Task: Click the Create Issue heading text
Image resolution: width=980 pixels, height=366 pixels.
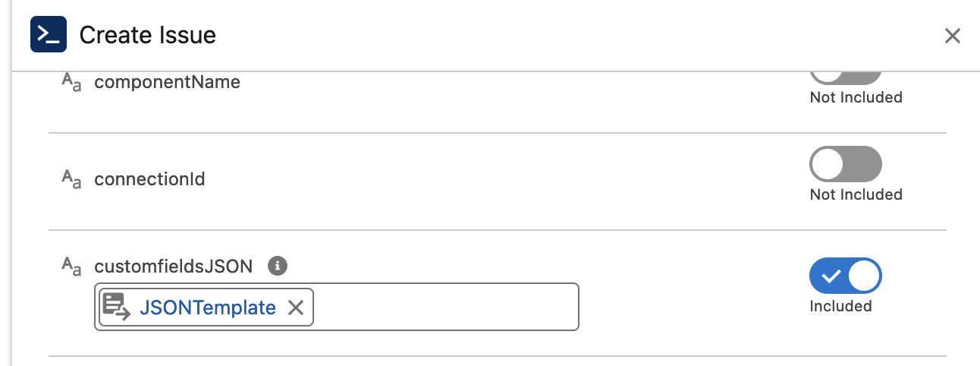Action: pyautogui.click(x=147, y=36)
